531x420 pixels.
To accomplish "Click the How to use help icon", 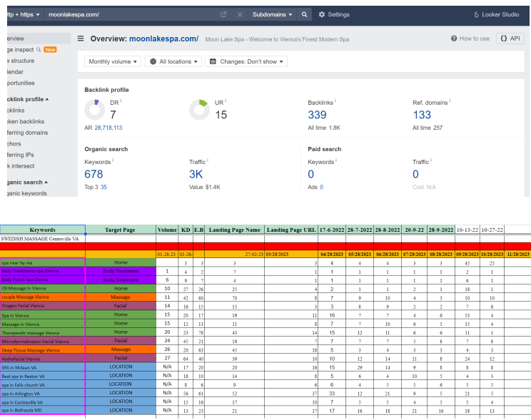I will [454, 39].
